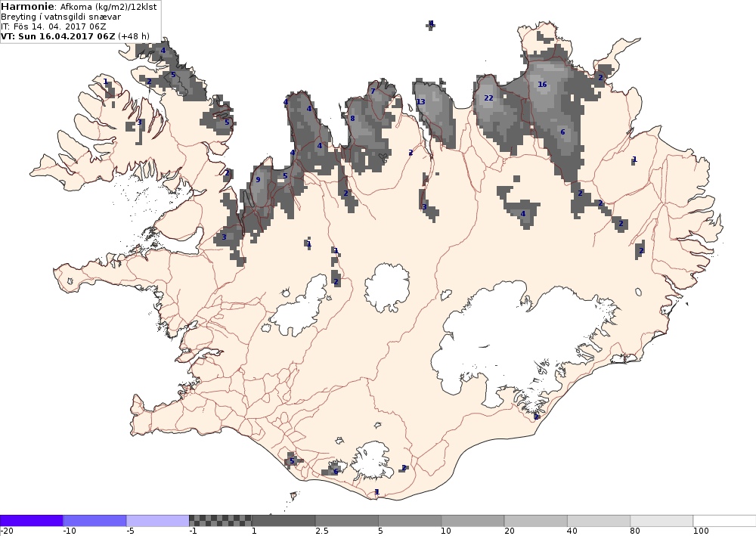Click the light gray 40 to 80 legend swatch
This screenshot has width=756, height=536.
point(599,521)
